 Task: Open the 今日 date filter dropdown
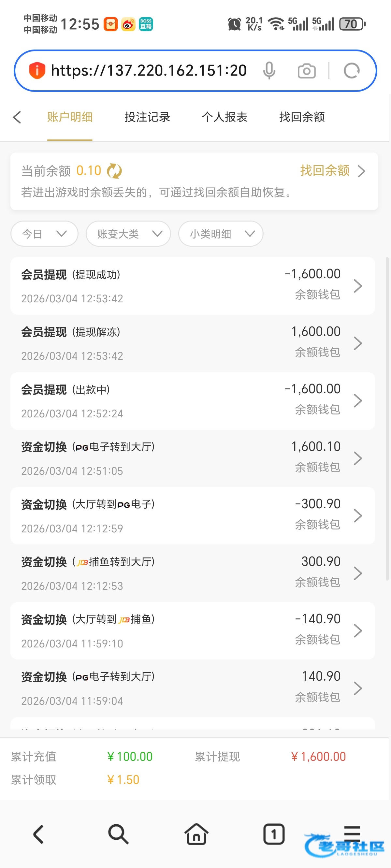45,234
